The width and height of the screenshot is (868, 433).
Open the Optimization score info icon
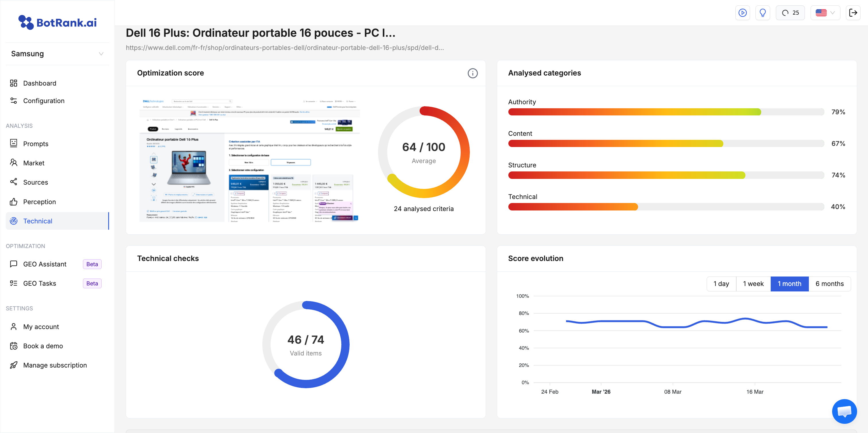pyautogui.click(x=472, y=73)
